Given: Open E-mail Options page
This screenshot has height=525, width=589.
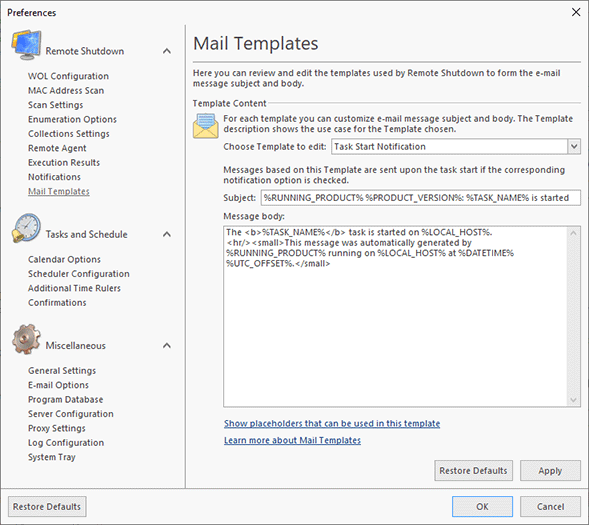Looking at the screenshot, I should 58,385.
